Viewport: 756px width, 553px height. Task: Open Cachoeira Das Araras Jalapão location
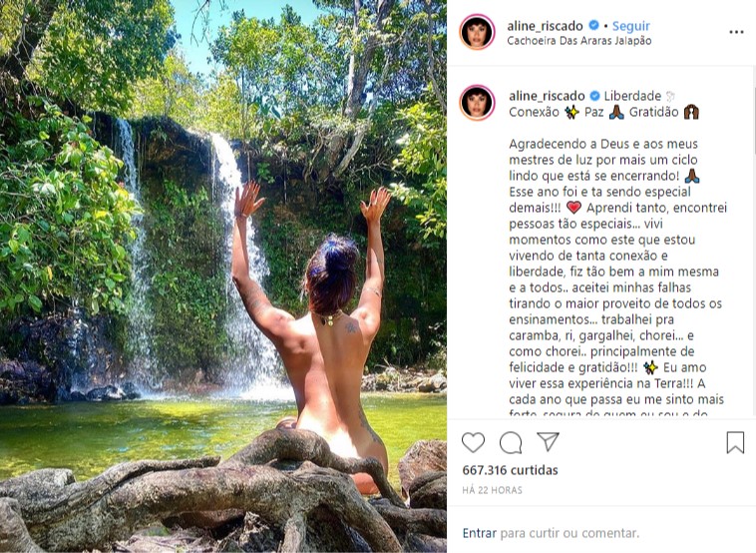click(x=579, y=41)
